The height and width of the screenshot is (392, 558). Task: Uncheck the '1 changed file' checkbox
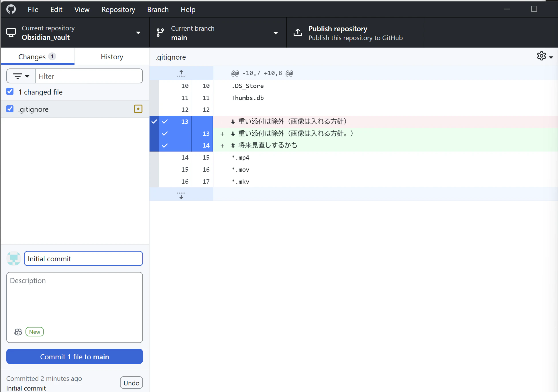10,91
